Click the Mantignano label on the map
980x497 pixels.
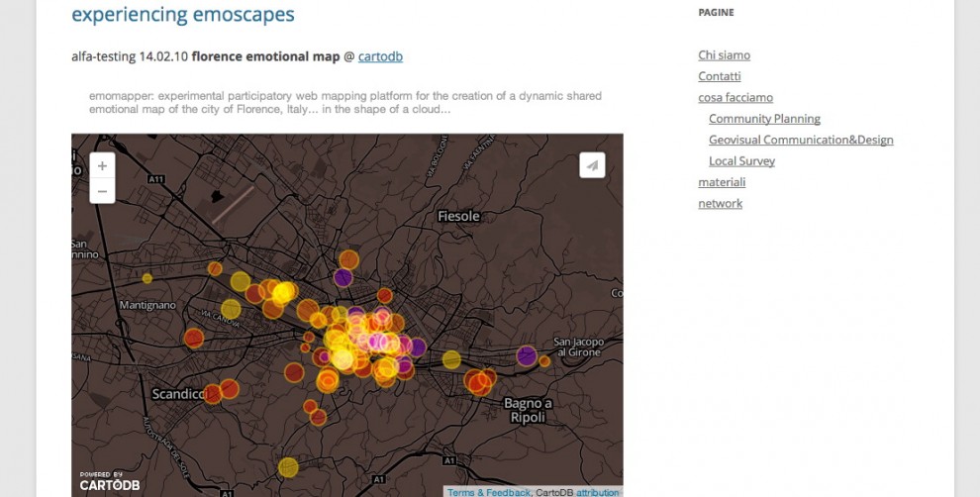(147, 305)
